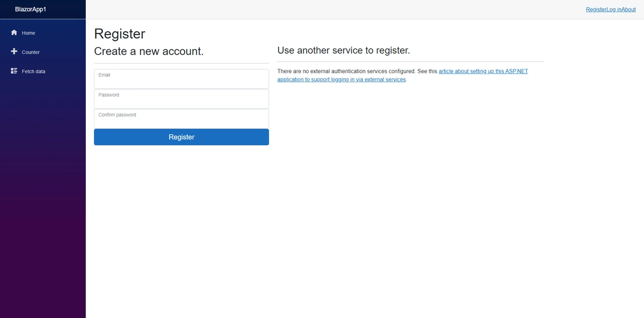This screenshot has width=644, height=318.
Task: Click 'Use another service to register.' heading
Action: (x=343, y=50)
